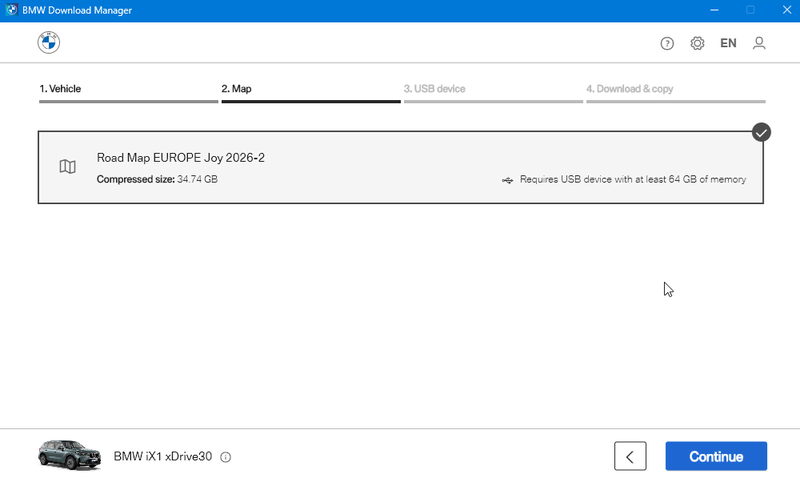Click the blue Continue button
This screenshot has height=482, width=800.
(716, 456)
